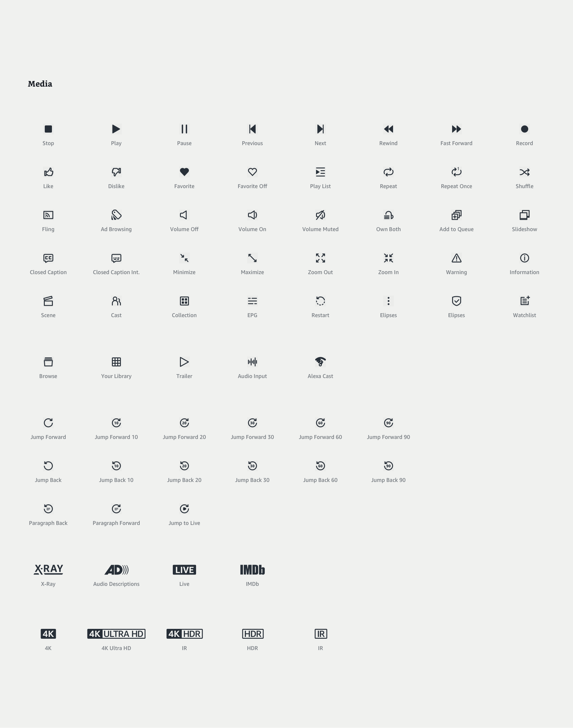
Task: Click the 4K HDR badge
Action: (x=184, y=634)
